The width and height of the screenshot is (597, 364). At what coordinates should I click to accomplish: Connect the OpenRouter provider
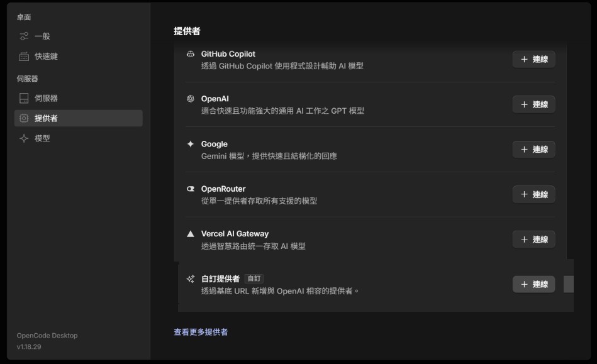pos(533,194)
